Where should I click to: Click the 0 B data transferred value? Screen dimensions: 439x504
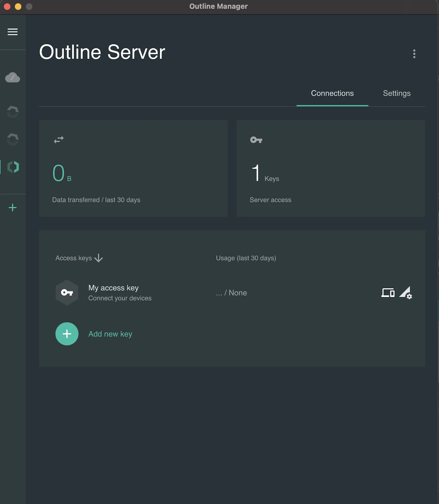pos(62,173)
